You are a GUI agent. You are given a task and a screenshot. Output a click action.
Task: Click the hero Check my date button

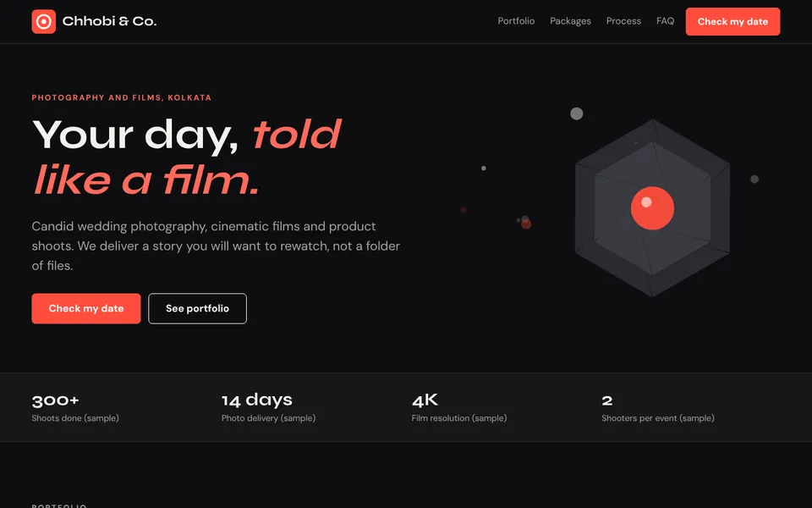(x=86, y=308)
